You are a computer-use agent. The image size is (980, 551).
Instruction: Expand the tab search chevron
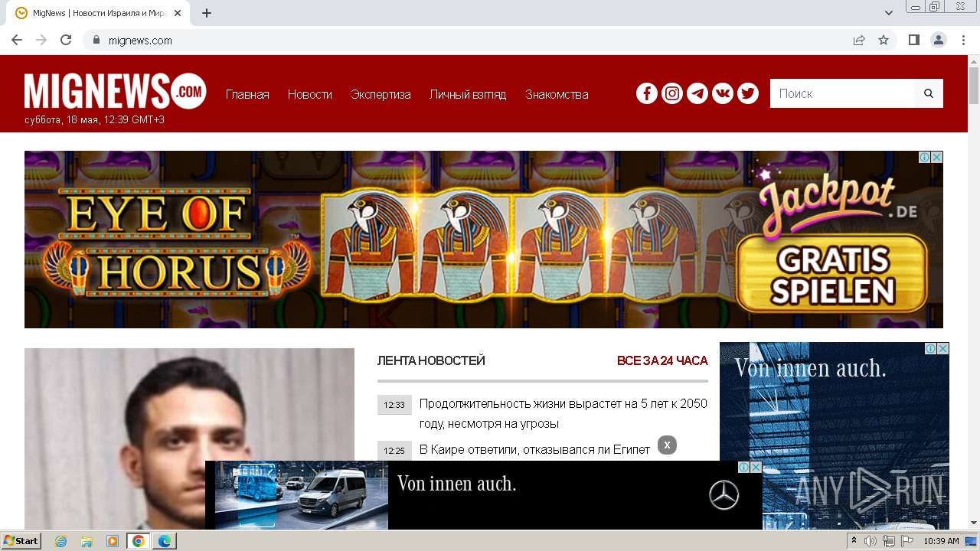point(889,13)
